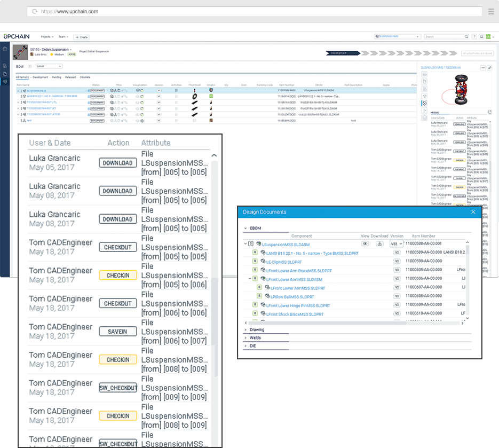This screenshot has width=499, height=448.
Task: Open the History clock icon in side panel
Action: 424,103
